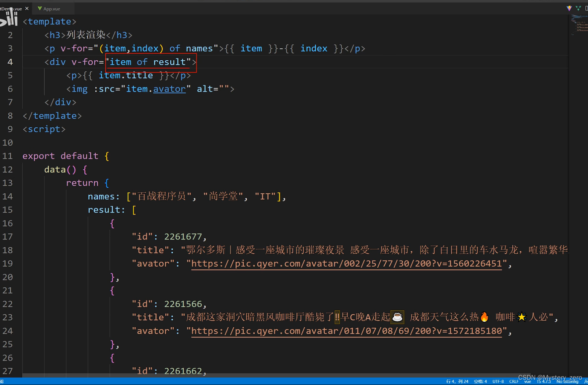Click the 'data()' method on line 12
588x385 pixels.
click(60, 170)
